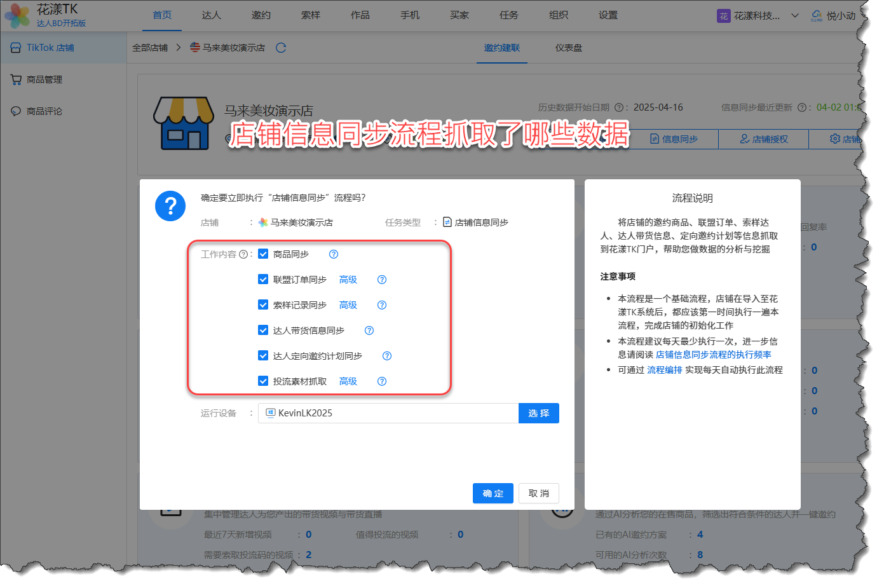The height and width of the screenshot is (588, 884).
Task: Click help icon beside 达人定向邀约计划同步
Action: coord(387,356)
